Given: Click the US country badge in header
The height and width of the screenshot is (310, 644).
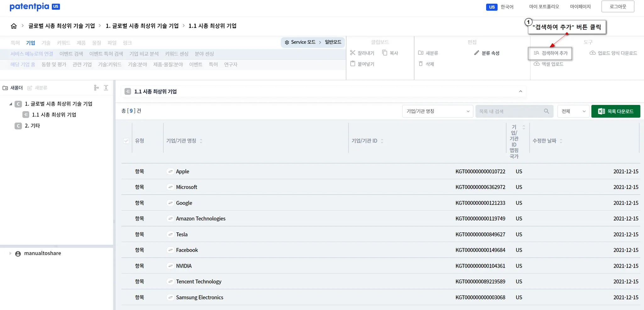Looking at the screenshot, I should tap(492, 7).
